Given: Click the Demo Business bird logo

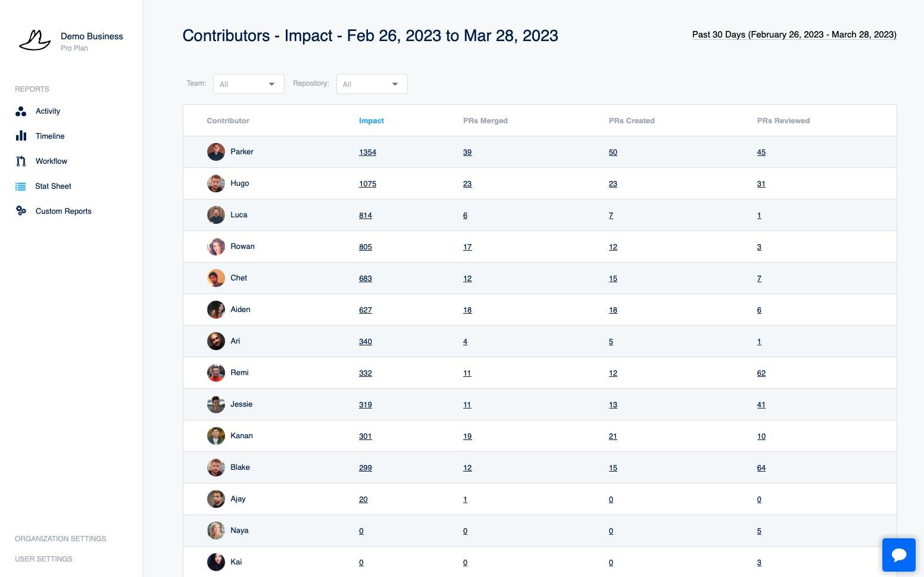Looking at the screenshot, I should point(35,40).
